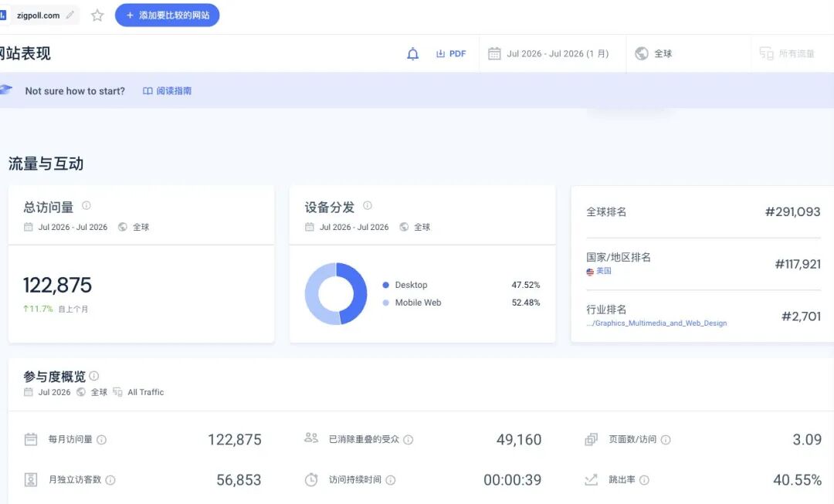Click the Desktop legend dot
Image resolution: width=834 pixels, height=504 pixels.
point(385,285)
